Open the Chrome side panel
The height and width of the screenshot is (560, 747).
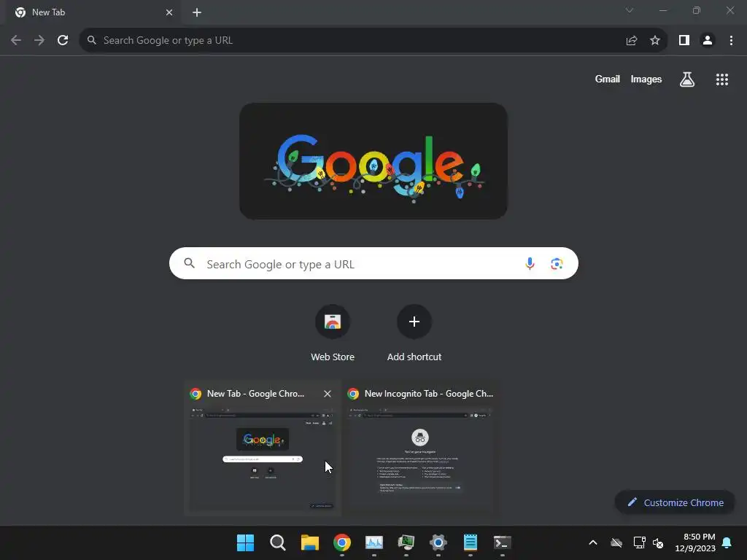click(684, 41)
